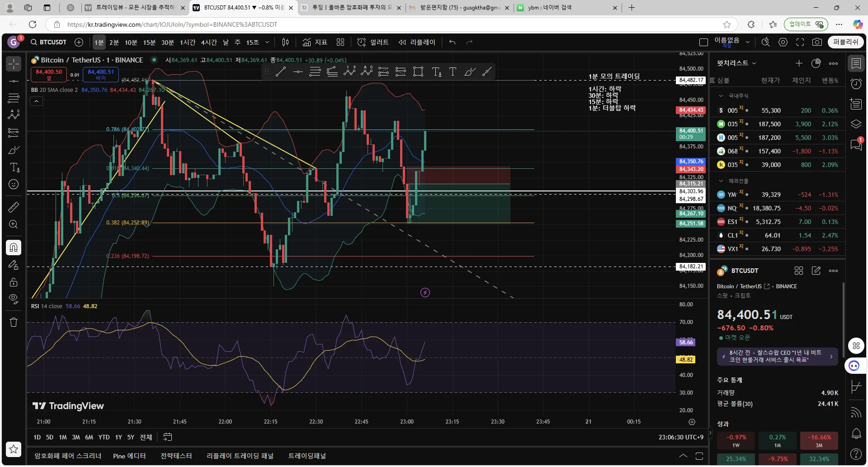The image size is (868, 467).
Task: Select the 1M date range
Action: point(63,437)
